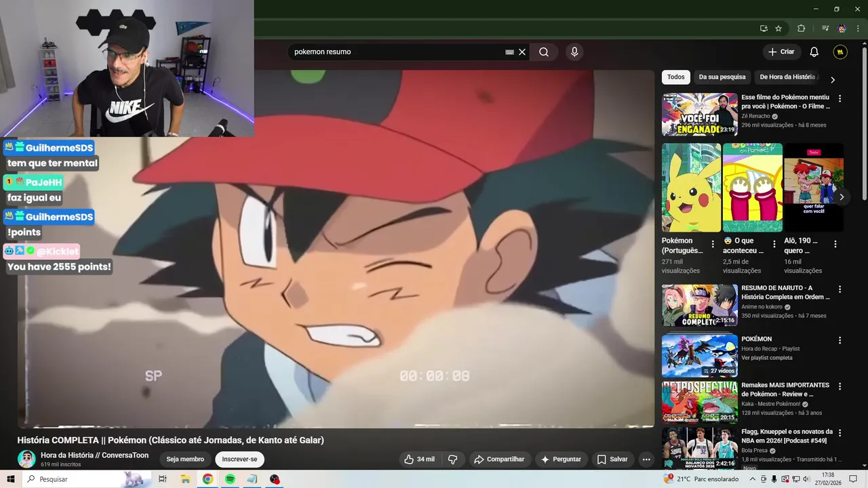The image size is (868, 488).
Task: Click Ver playlist completa link
Action: click(x=767, y=358)
